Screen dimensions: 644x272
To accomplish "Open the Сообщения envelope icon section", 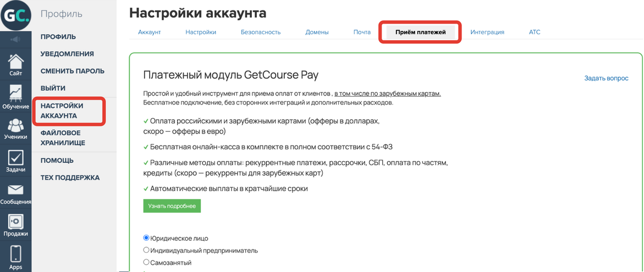I will pyautogui.click(x=15, y=194).
